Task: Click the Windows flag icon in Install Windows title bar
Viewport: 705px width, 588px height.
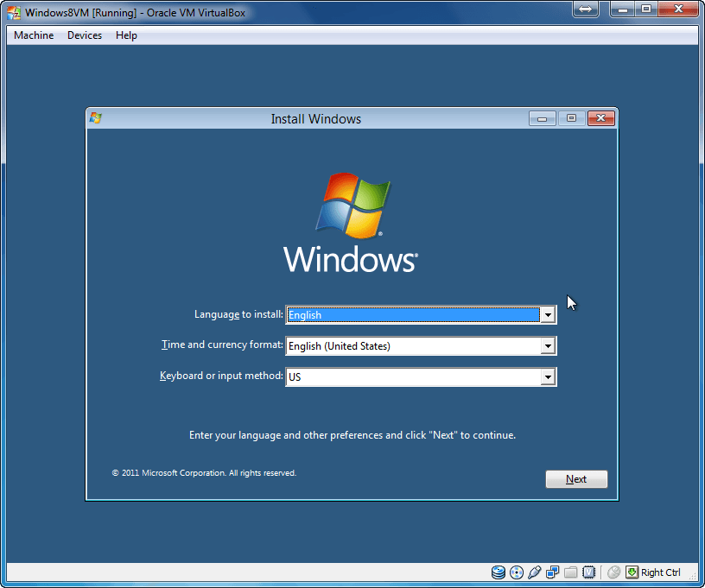Action: (96, 118)
